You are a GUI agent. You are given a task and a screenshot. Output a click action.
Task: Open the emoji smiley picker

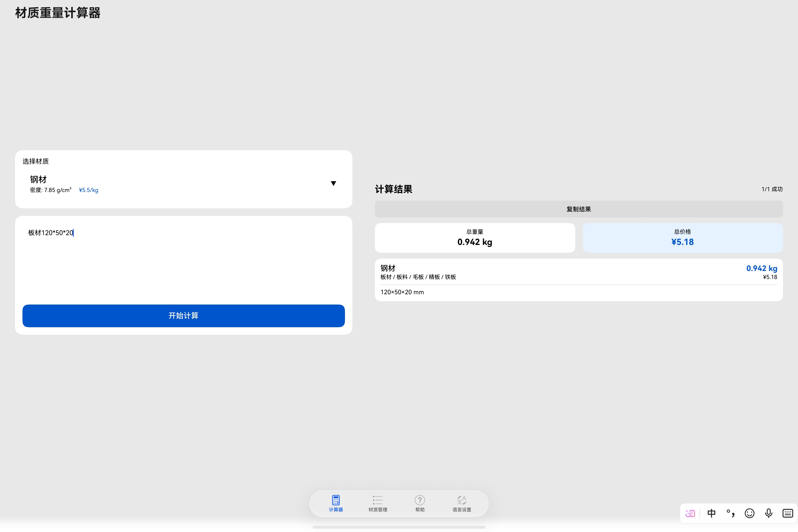[750, 513]
